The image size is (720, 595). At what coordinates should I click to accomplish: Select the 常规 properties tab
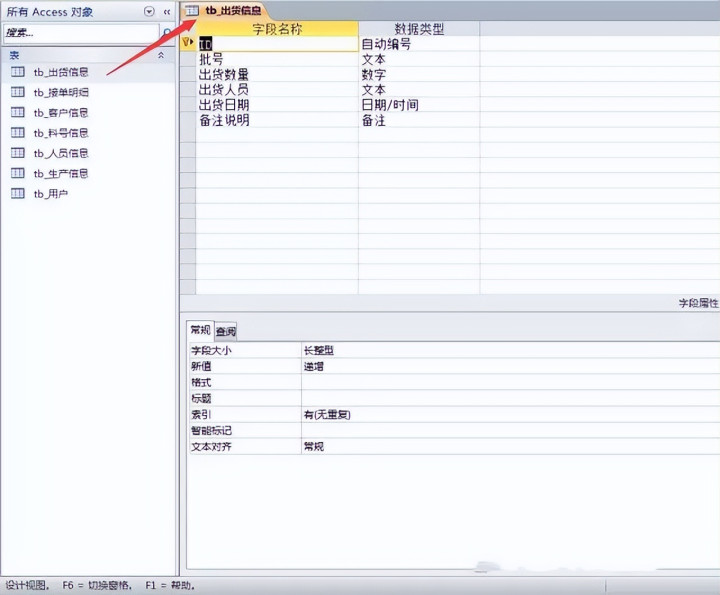pyautogui.click(x=200, y=330)
